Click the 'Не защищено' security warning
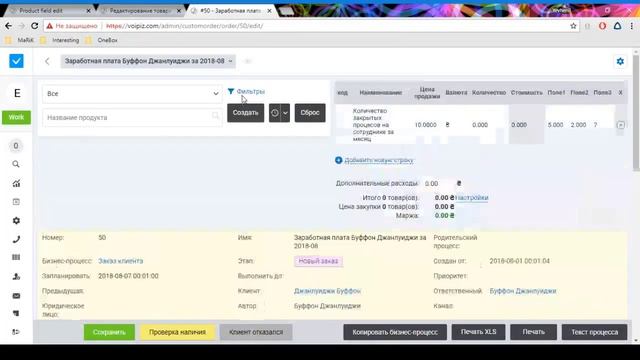The width and height of the screenshot is (640, 360). click(x=72, y=26)
